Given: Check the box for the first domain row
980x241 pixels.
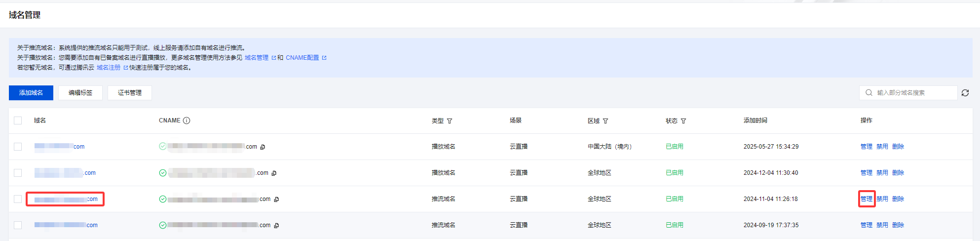Looking at the screenshot, I should click(x=18, y=147).
